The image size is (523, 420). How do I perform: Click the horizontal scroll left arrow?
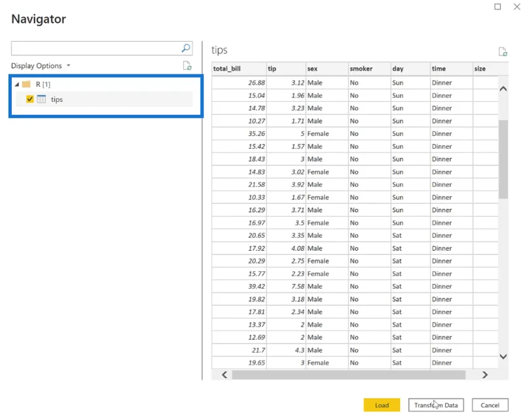coord(224,375)
